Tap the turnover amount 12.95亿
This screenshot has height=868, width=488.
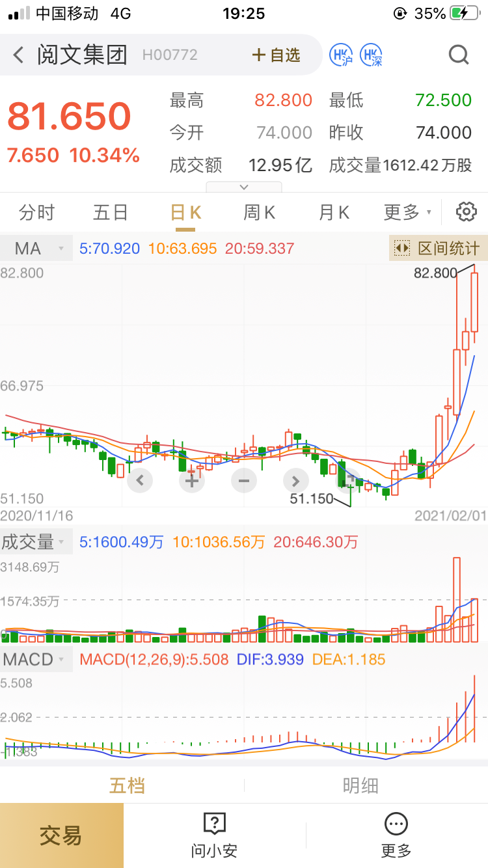pyautogui.click(x=280, y=165)
